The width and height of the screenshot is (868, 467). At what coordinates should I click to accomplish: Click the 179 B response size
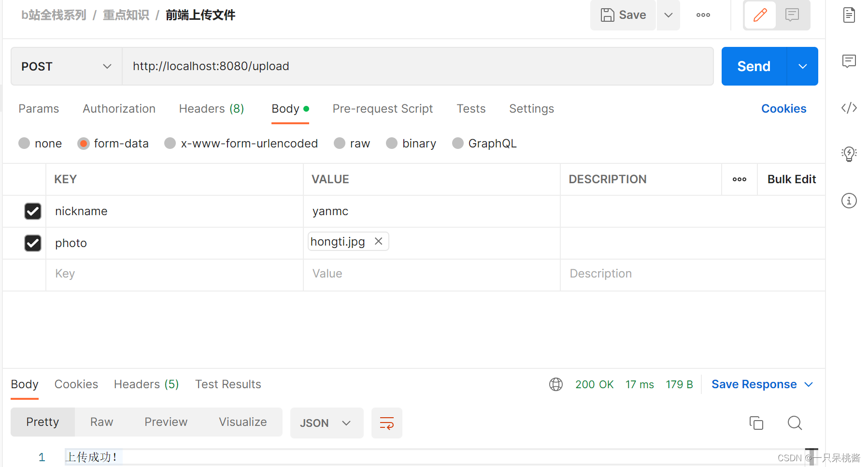(x=679, y=384)
